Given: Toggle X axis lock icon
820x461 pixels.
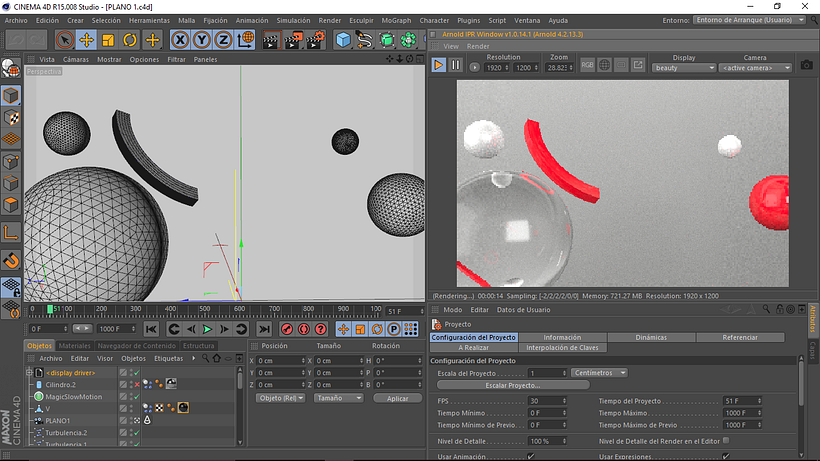Looking at the screenshot, I should click(180, 40).
